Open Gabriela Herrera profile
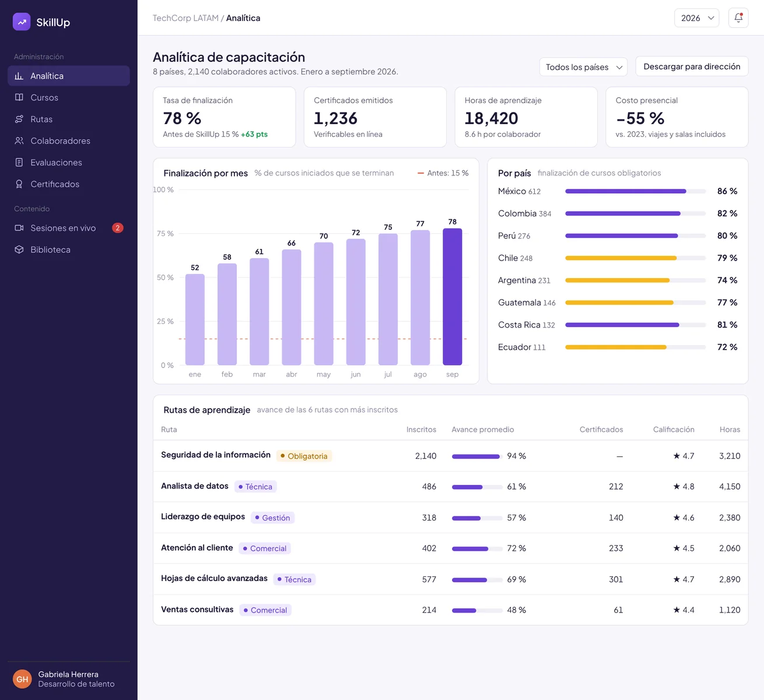The width and height of the screenshot is (764, 700). 69,679
